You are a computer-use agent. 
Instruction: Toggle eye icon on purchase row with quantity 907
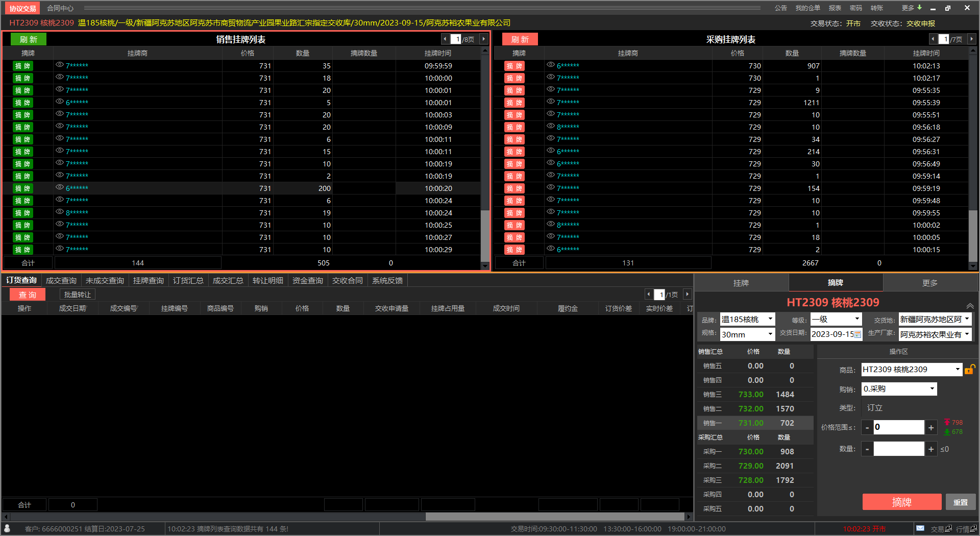click(551, 65)
